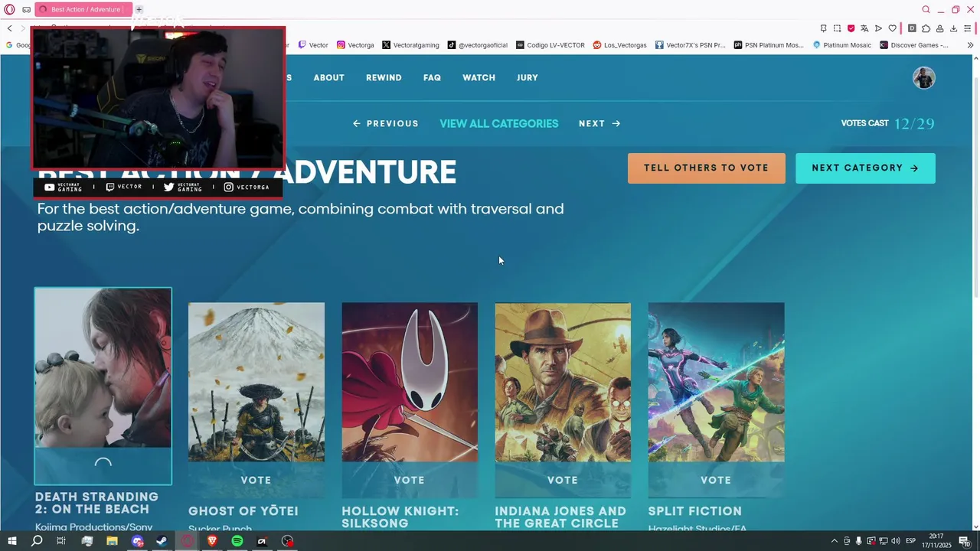Open the Discover Games bookmark

point(914,45)
